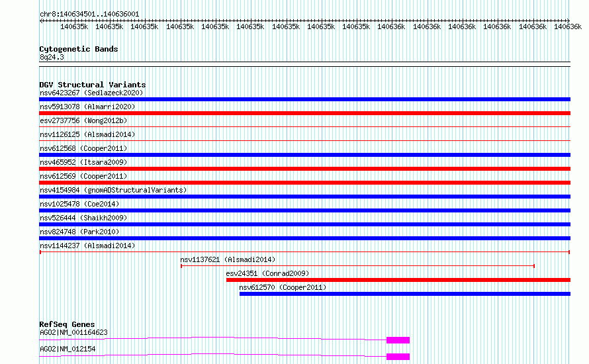Open the nsv5913078 (Almarri2020) label

tap(87, 107)
